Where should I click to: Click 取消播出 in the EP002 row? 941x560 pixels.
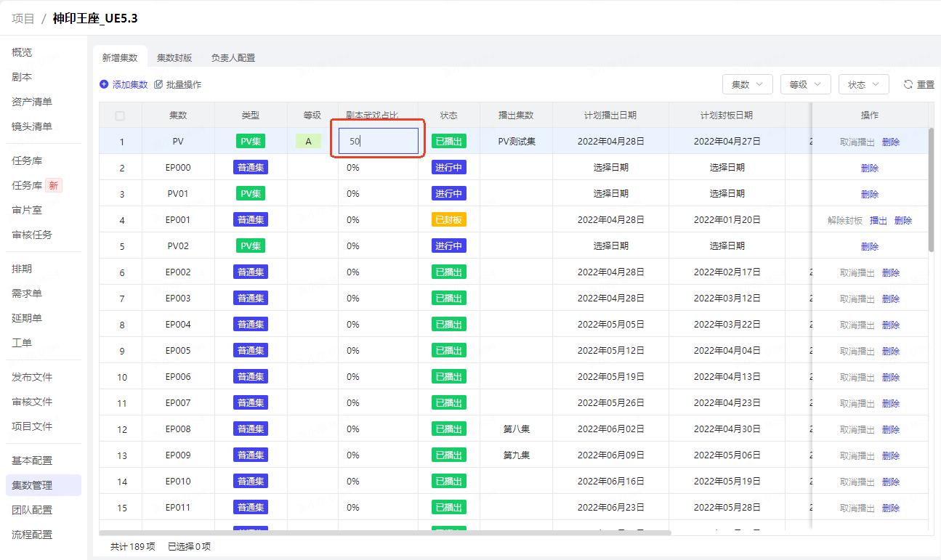tap(857, 272)
